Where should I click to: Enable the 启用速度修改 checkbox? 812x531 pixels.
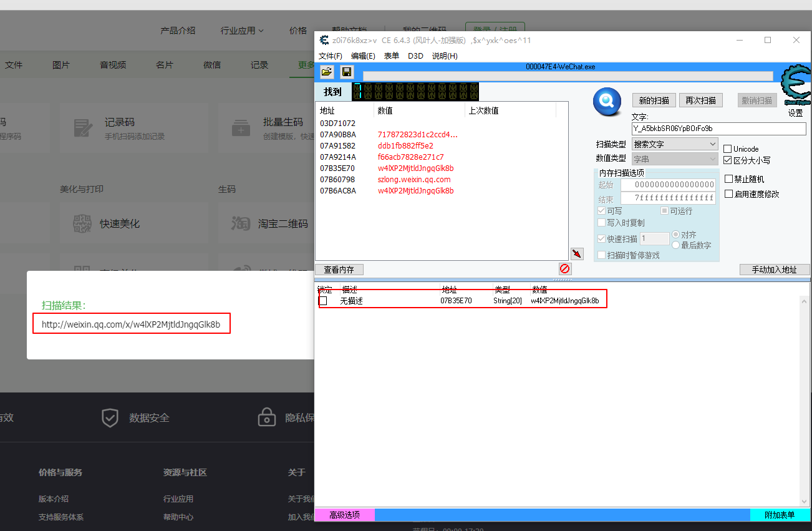[x=728, y=194]
